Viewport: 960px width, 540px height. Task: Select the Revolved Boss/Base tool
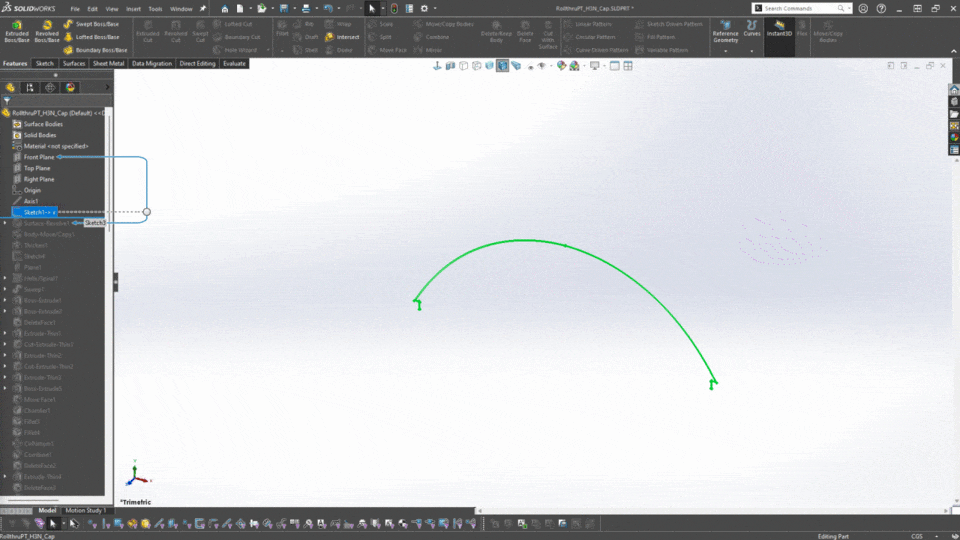47,30
